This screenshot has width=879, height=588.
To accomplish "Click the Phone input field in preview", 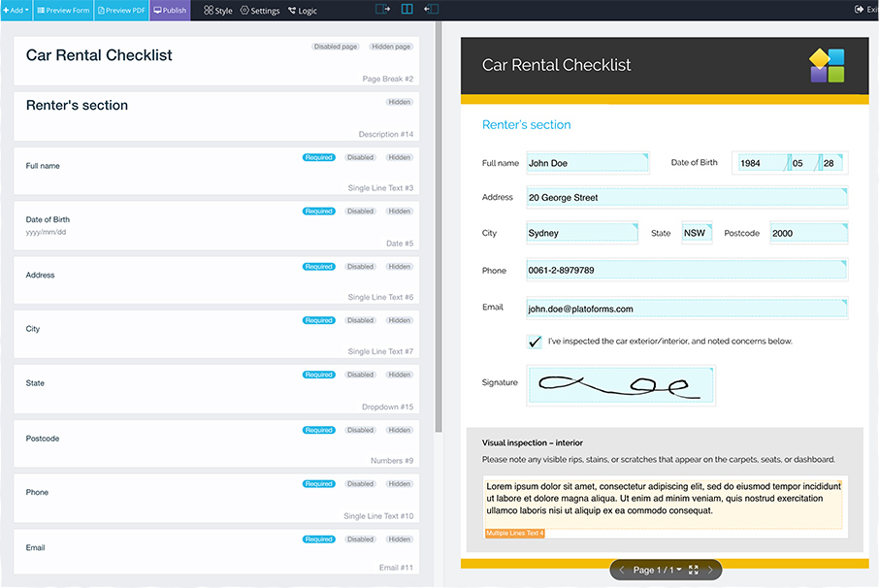I will [687, 270].
